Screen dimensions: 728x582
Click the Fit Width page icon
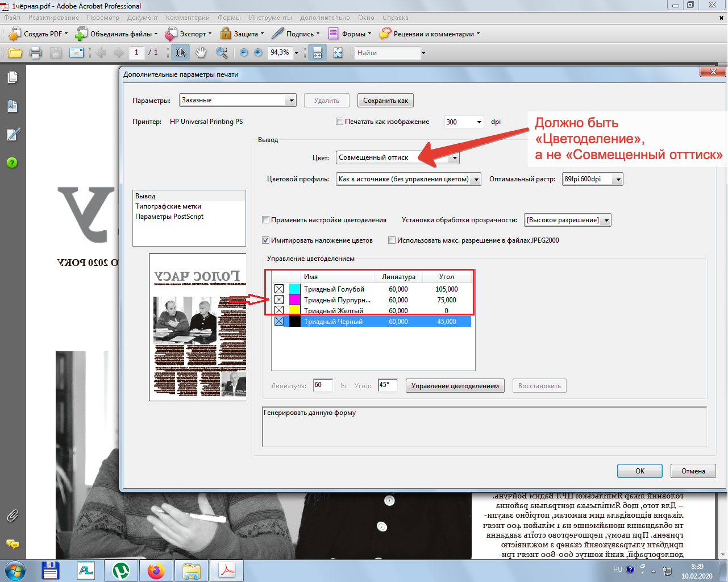[x=317, y=53]
